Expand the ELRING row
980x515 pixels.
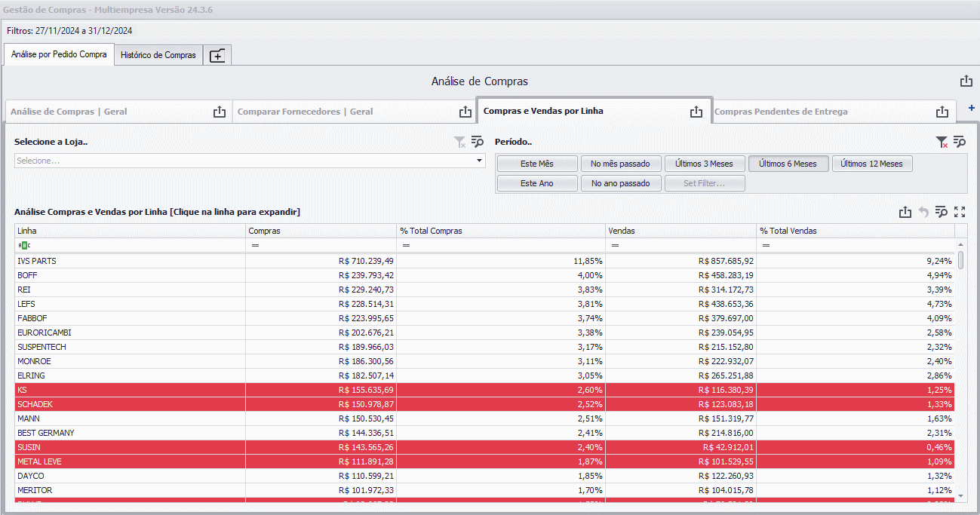(484, 376)
